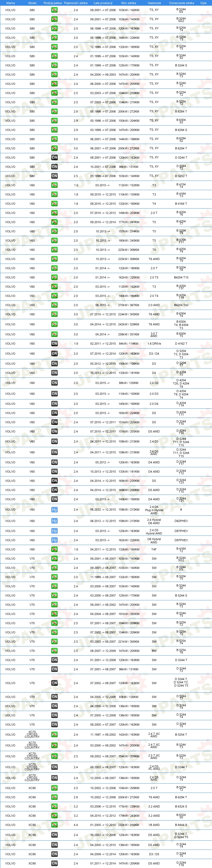The height and width of the screenshot is (868, 212).
Task: Click the Marka column header
Action: pyautogui.click(x=11, y=3)
